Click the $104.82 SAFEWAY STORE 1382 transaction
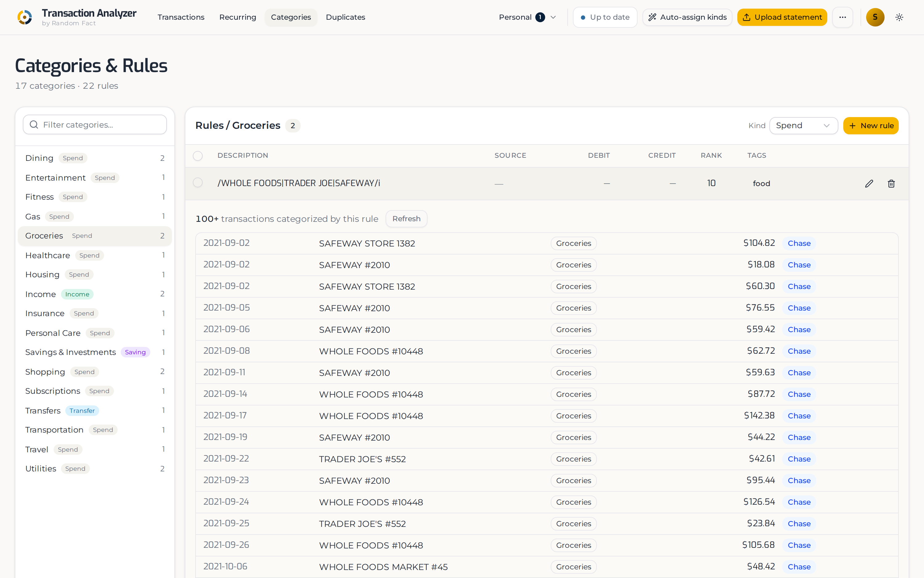The image size is (924, 578). point(546,243)
